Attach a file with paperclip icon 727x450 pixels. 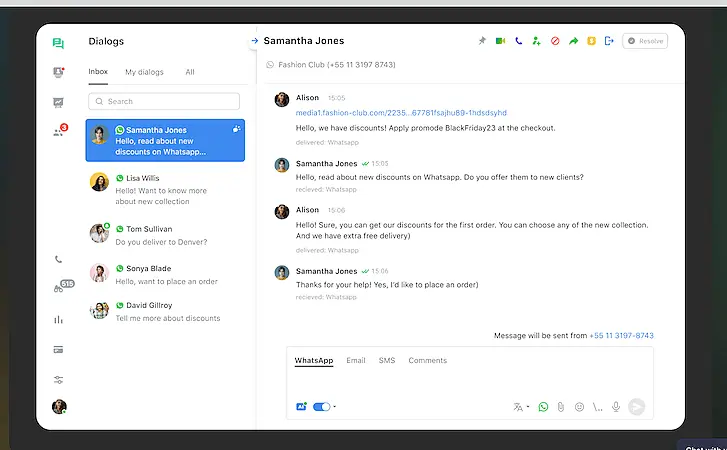tap(561, 407)
